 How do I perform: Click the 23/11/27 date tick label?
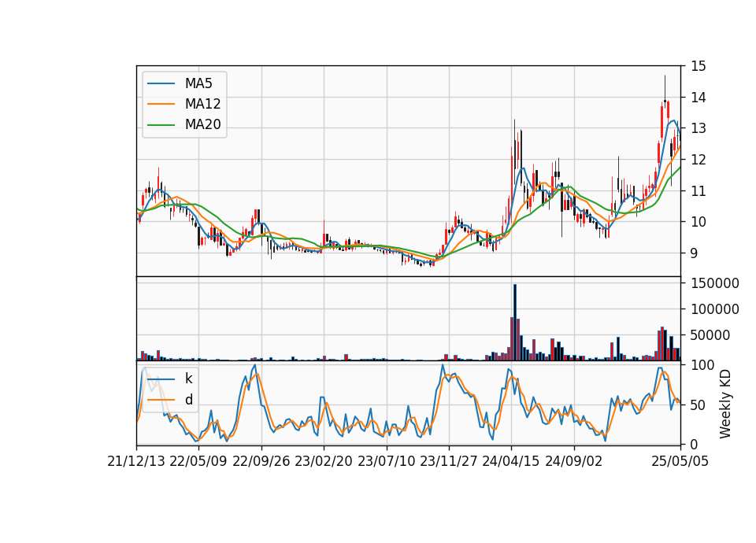tap(449, 462)
